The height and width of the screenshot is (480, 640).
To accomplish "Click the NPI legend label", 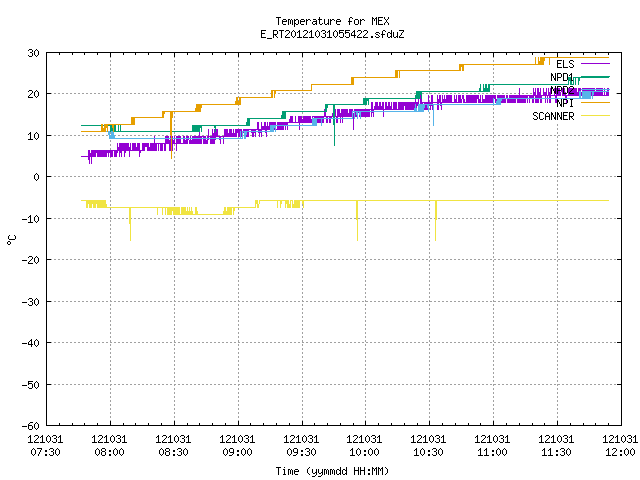I will pyautogui.click(x=565, y=103).
